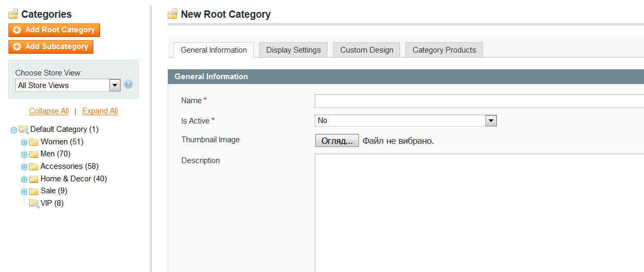Click into the Name input field
The image size is (644, 272).
pyautogui.click(x=479, y=101)
